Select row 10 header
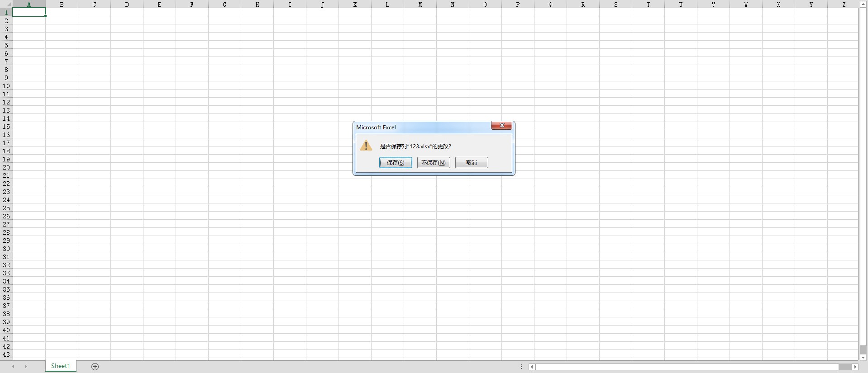 (x=6, y=86)
